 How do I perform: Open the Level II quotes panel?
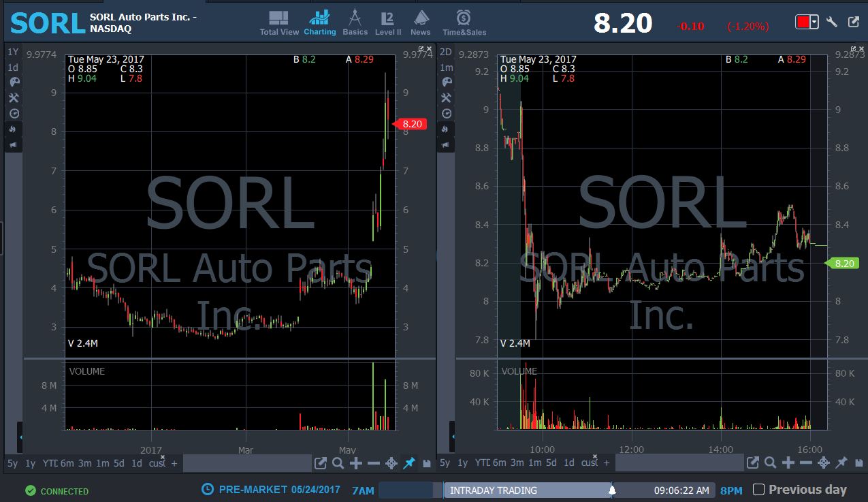pyautogui.click(x=388, y=22)
